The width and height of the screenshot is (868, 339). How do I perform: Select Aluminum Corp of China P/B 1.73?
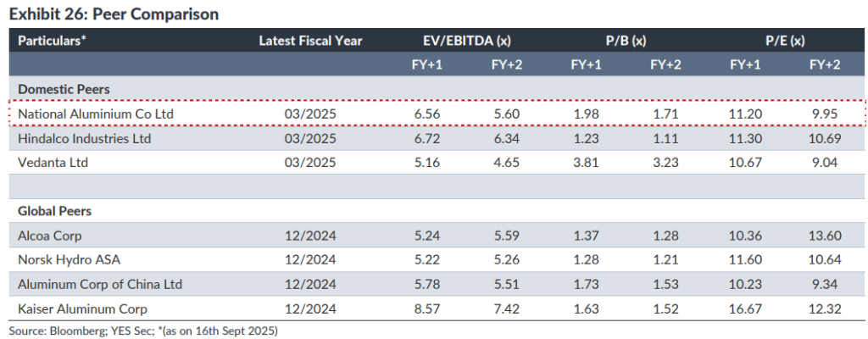586,284
